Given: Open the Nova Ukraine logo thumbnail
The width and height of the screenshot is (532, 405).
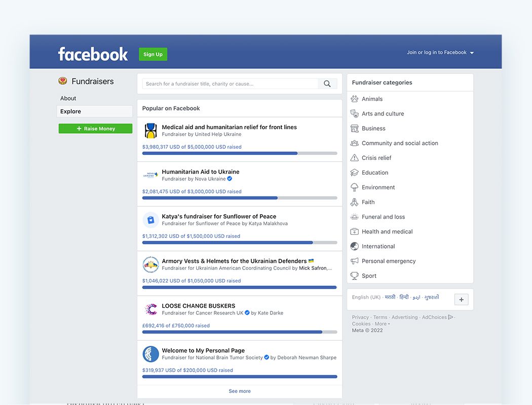Looking at the screenshot, I should [150, 175].
